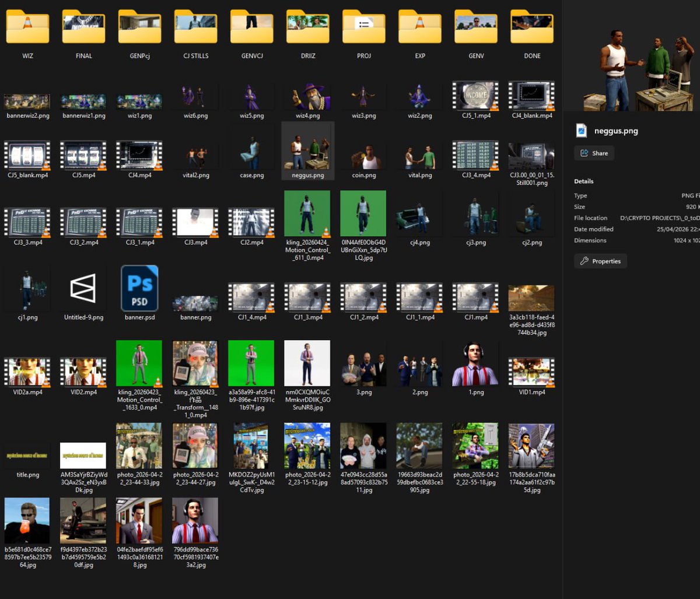Image resolution: width=700 pixels, height=599 pixels.
Task: Open the GENPcj folder
Action: [139, 27]
